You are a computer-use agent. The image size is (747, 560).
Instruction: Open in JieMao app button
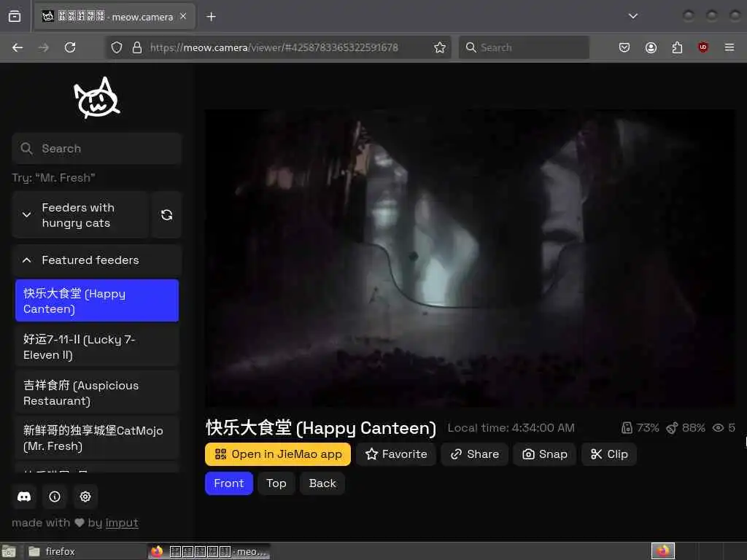(278, 454)
